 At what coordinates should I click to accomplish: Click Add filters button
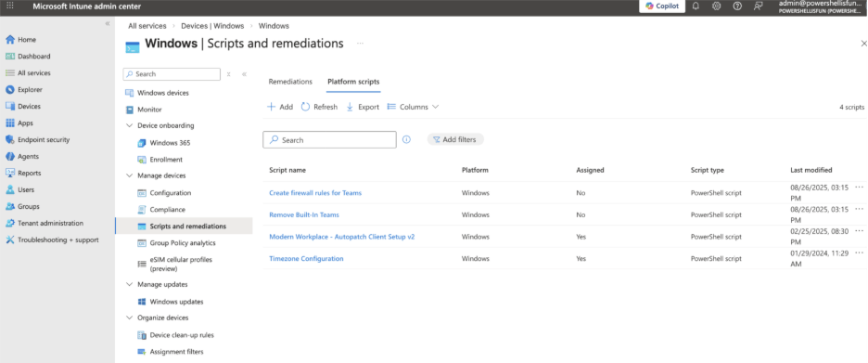pos(455,139)
